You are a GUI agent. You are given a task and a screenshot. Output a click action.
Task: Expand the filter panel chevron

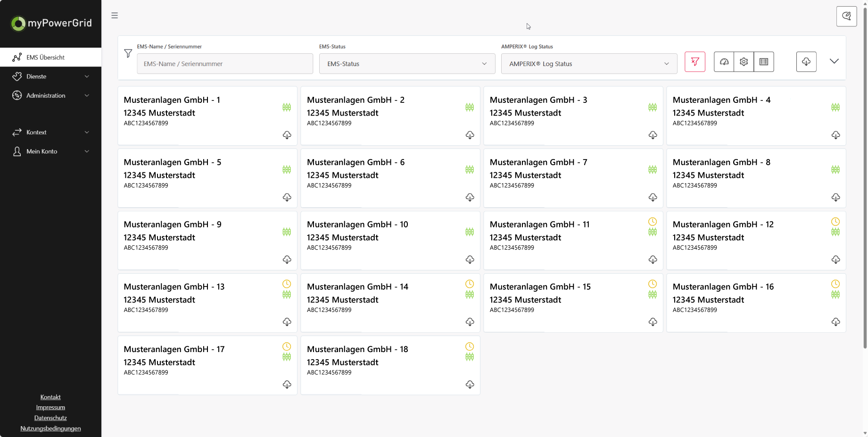pos(834,61)
